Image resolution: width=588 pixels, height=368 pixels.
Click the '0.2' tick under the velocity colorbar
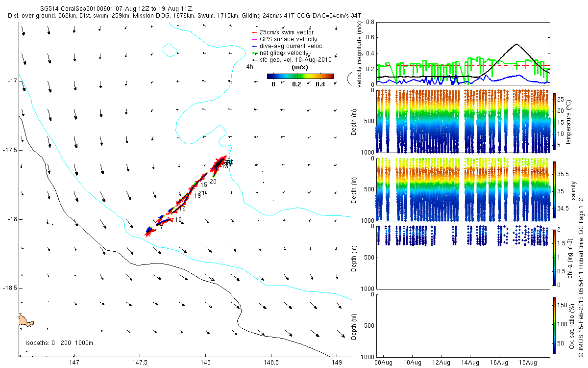coord(297,84)
